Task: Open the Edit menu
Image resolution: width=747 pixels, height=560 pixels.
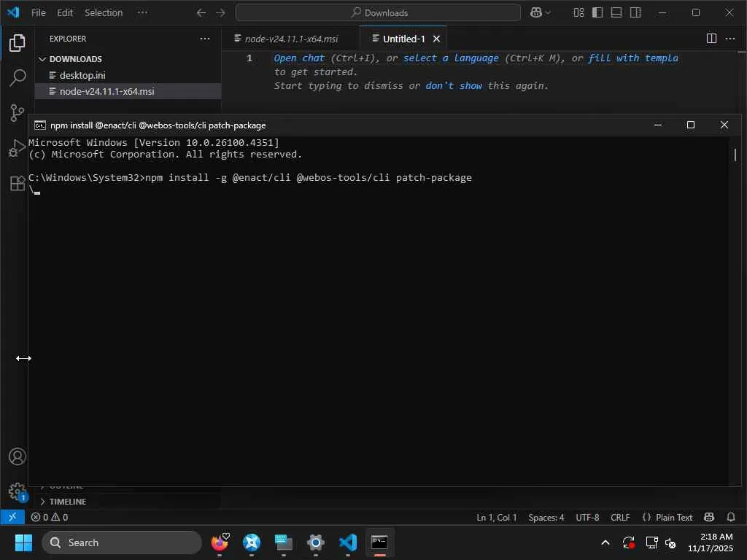Action: [x=65, y=13]
